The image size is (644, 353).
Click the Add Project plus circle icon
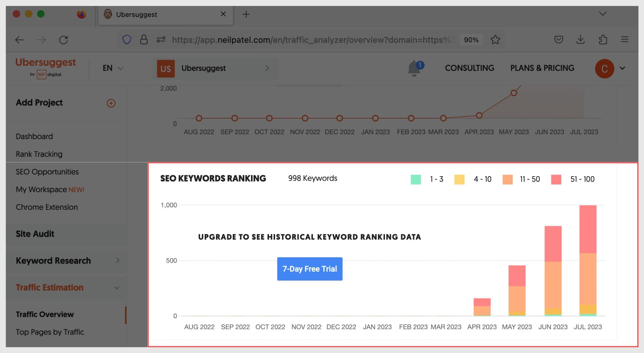point(111,103)
